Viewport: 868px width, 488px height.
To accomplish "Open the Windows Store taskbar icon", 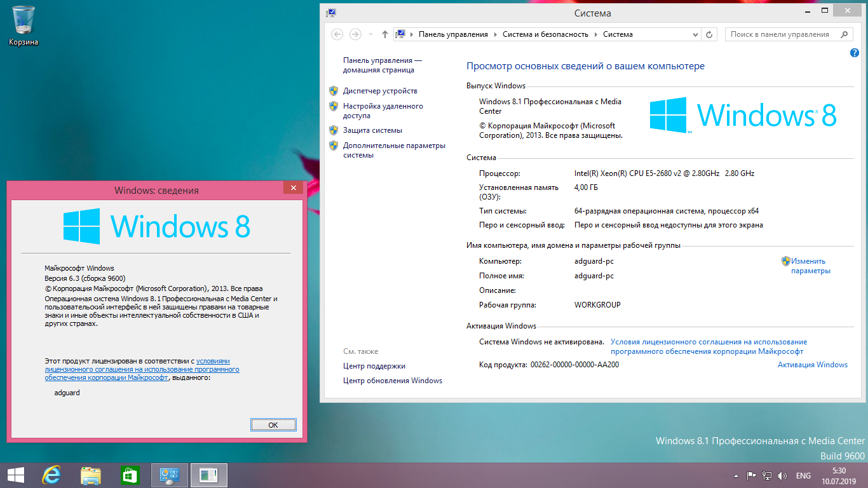I will point(130,475).
